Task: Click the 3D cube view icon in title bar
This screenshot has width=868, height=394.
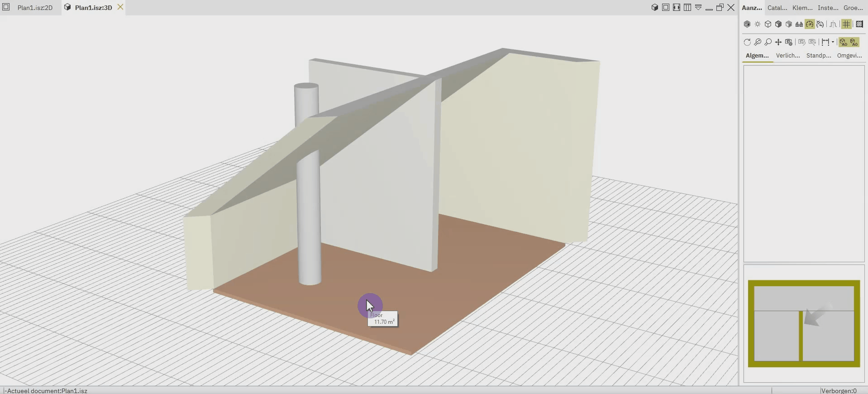Action: pos(655,7)
